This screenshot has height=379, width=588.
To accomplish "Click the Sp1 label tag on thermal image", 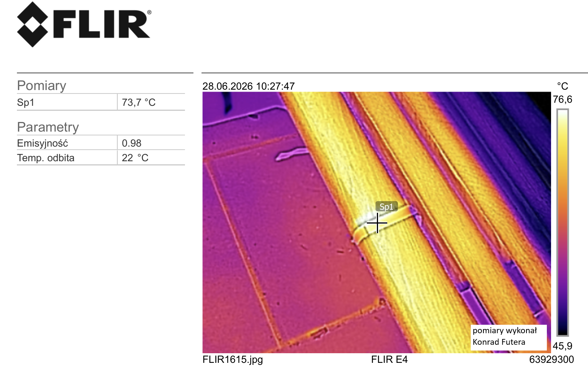I will 386,207.
